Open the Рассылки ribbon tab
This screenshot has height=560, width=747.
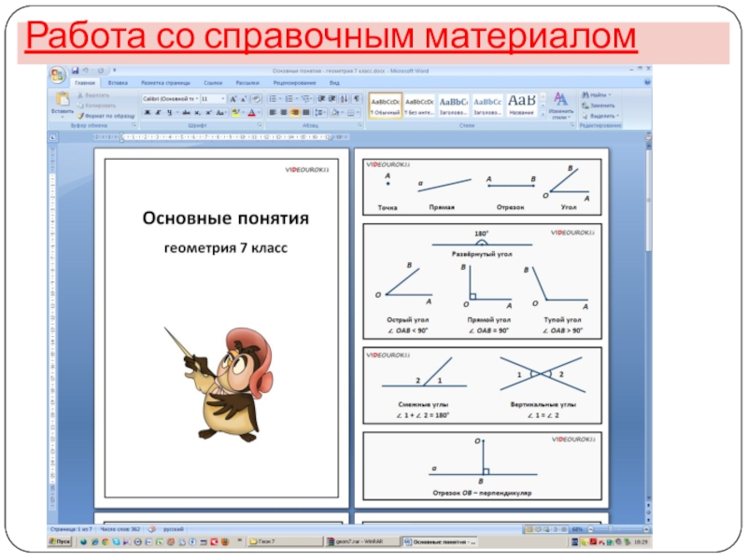click(x=247, y=83)
